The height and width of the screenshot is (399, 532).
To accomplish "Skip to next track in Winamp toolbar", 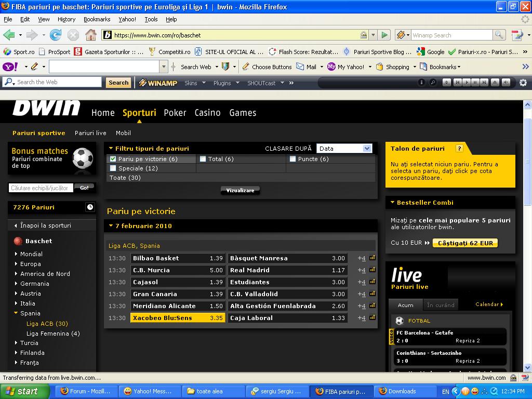I will 485,83.
